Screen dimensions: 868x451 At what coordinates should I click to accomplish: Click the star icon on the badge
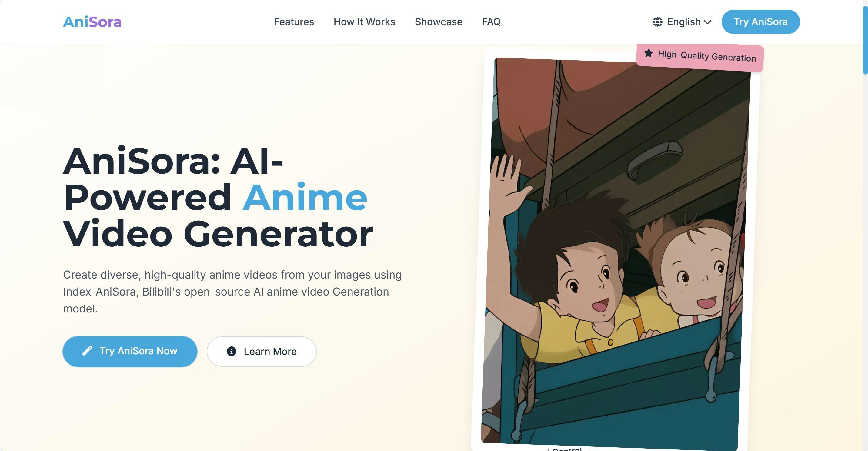point(648,53)
